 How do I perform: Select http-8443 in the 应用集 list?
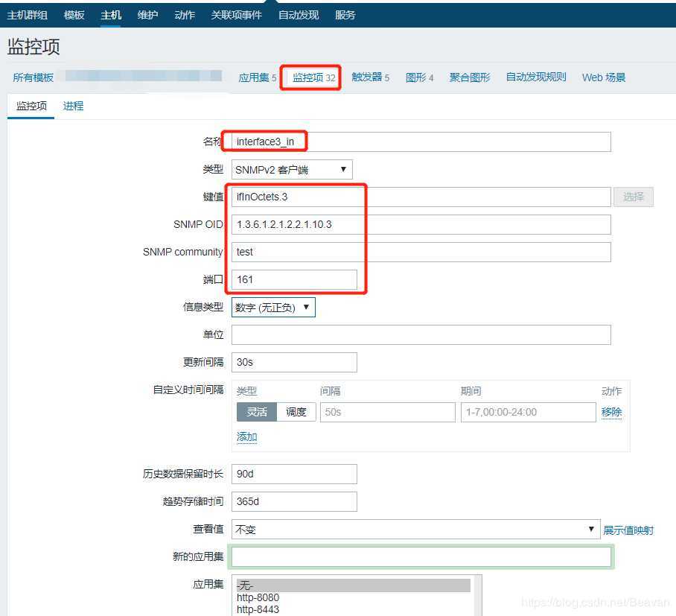tap(354, 609)
